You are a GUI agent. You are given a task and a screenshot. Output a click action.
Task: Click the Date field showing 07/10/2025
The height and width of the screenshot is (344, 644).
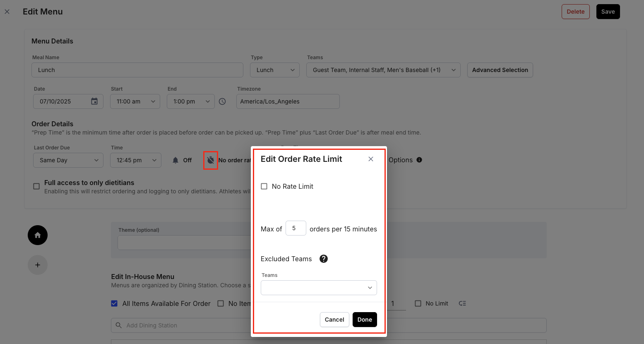pos(68,101)
